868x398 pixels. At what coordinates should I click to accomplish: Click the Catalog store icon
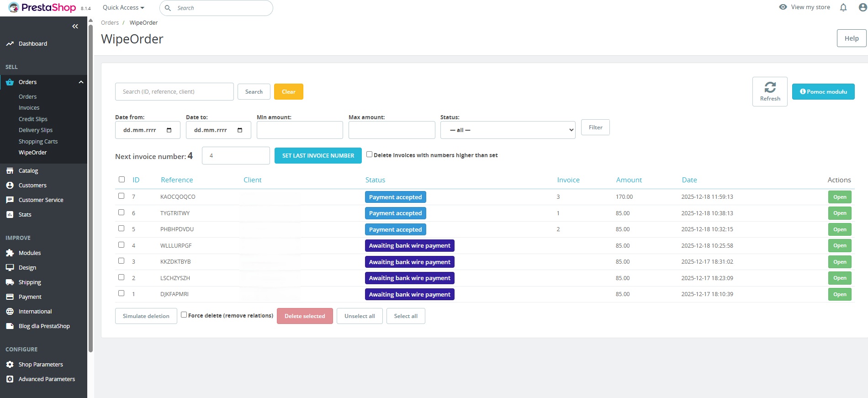(10, 170)
